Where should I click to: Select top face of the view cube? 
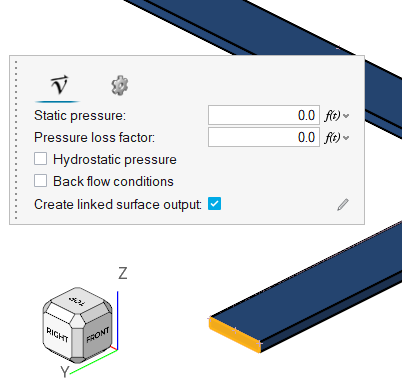77,301
